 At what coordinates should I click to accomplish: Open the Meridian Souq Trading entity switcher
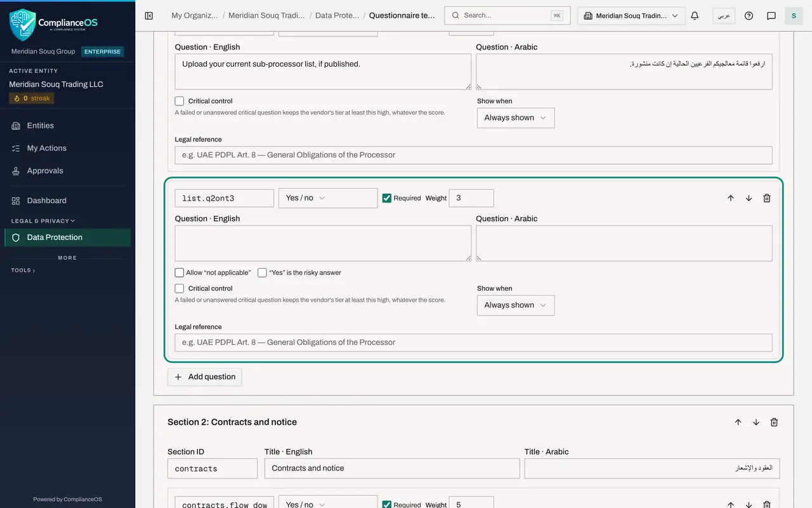(631, 16)
